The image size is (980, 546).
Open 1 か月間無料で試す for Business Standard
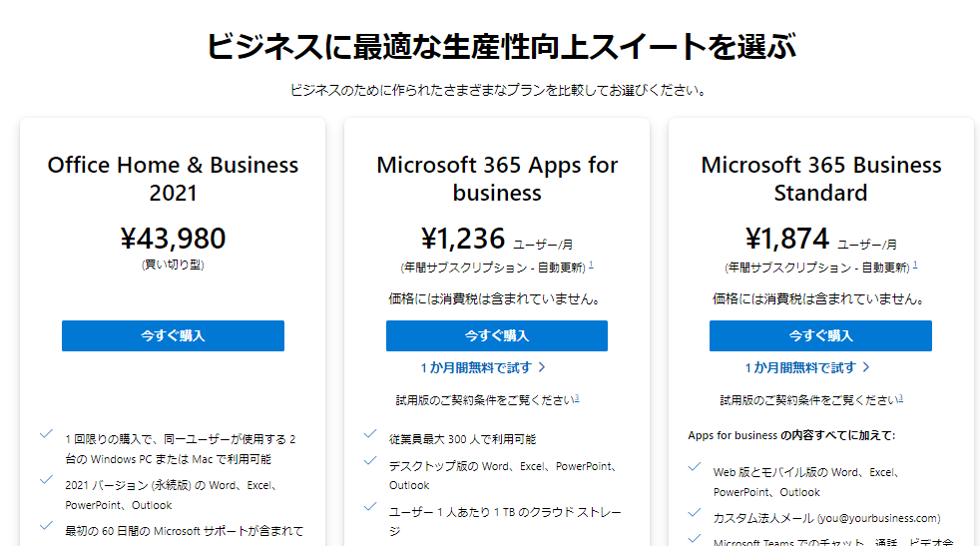coord(800,367)
